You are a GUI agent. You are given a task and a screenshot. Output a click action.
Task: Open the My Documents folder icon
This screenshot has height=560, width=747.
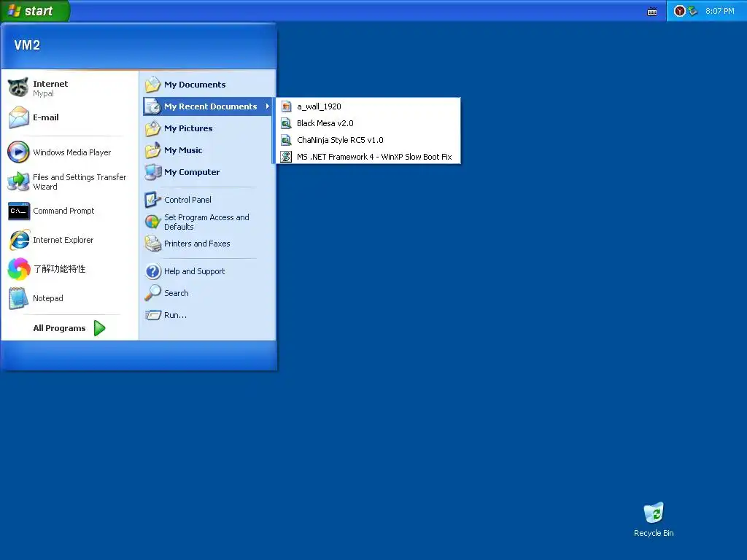pyautogui.click(x=153, y=85)
